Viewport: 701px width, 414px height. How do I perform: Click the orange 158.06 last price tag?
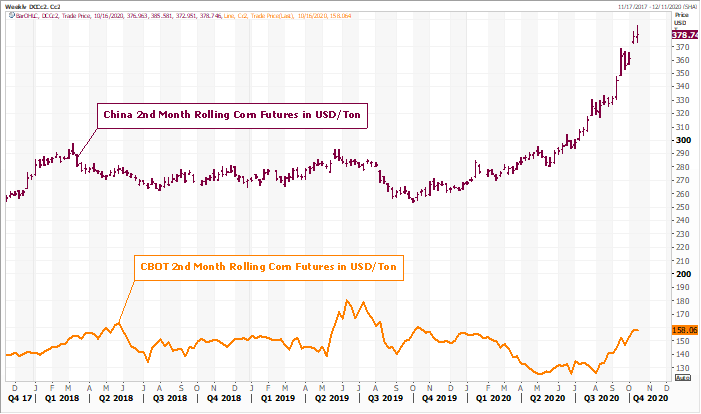(x=685, y=329)
